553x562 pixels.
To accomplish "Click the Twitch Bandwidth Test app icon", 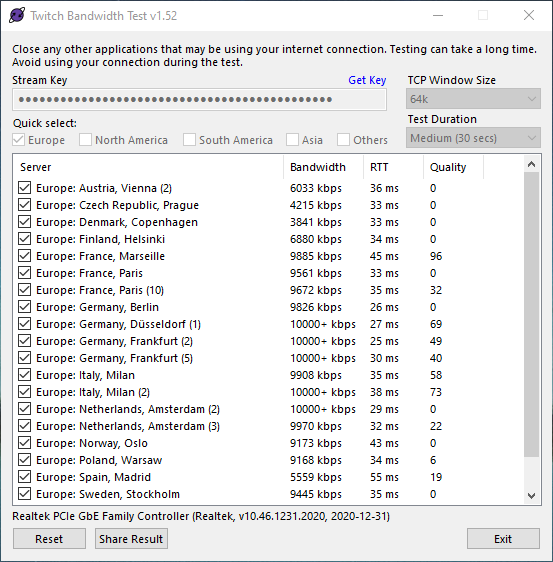I will (17, 15).
